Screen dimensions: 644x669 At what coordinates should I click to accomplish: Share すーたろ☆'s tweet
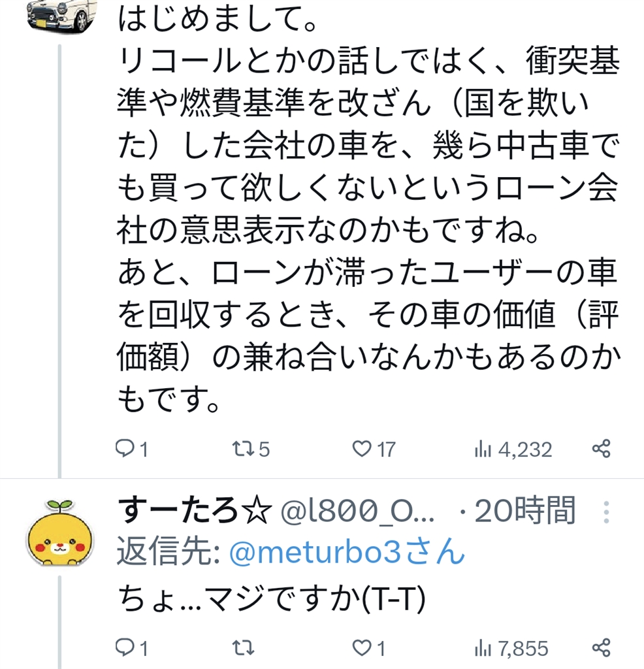(x=601, y=647)
